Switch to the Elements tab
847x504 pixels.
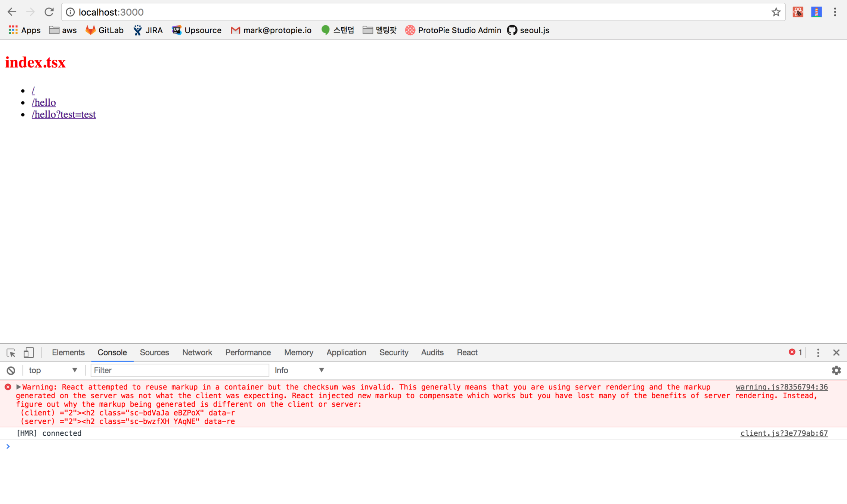point(68,352)
